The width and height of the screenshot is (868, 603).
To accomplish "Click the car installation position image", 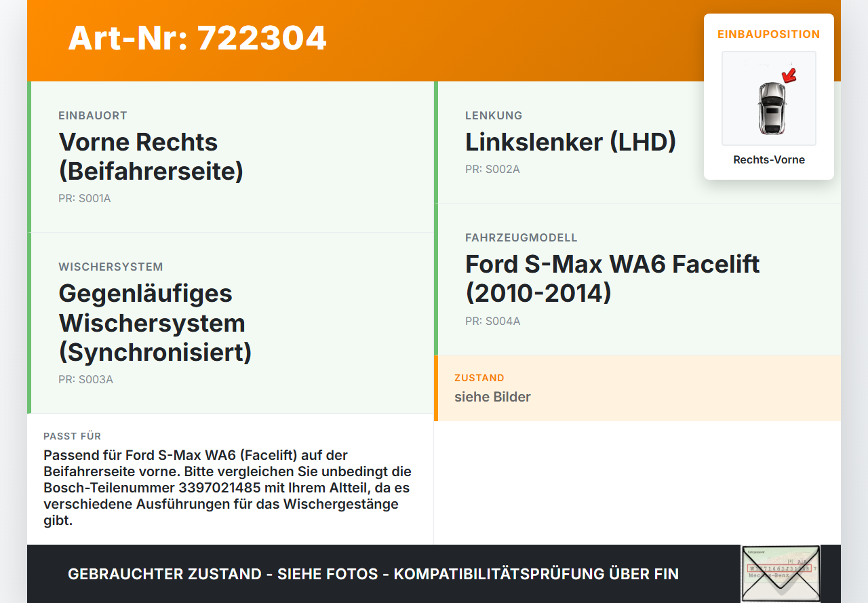I will (769, 98).
